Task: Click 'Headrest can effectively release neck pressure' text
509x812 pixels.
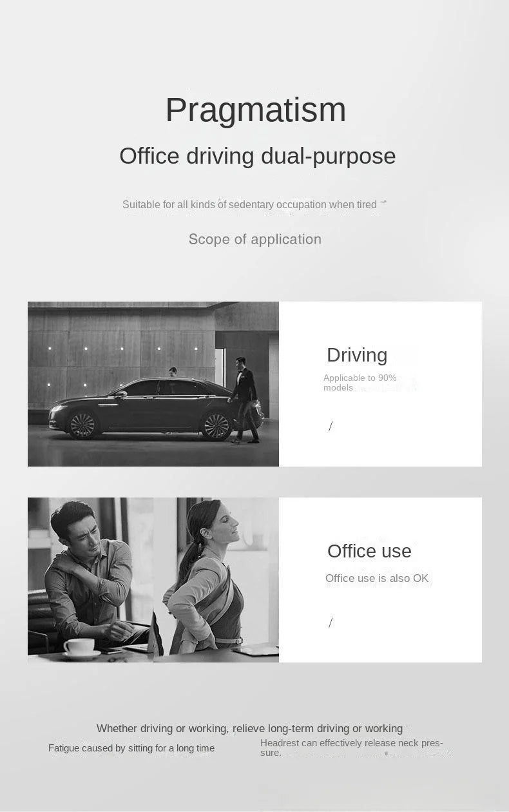Action: click(x=352, y=748)
